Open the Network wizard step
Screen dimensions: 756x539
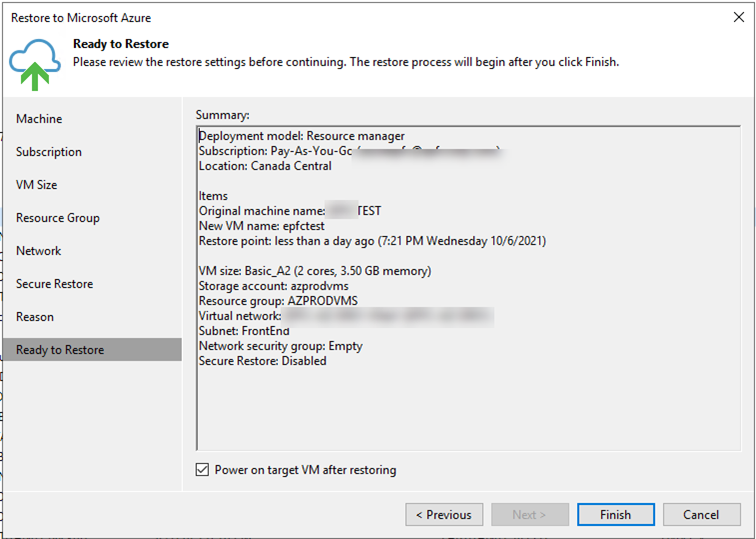tap(39, 251)
